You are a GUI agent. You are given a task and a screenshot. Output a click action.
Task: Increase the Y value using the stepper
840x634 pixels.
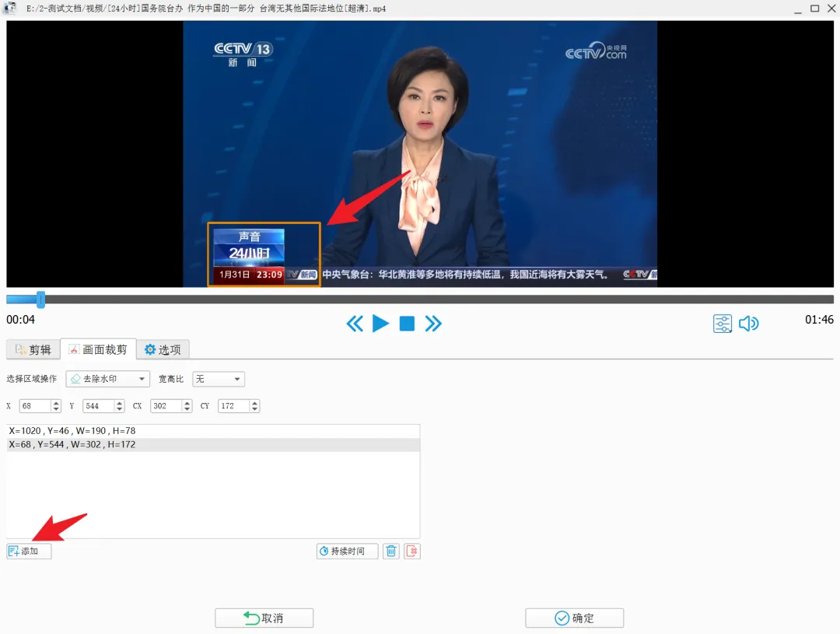click(120, 403)
